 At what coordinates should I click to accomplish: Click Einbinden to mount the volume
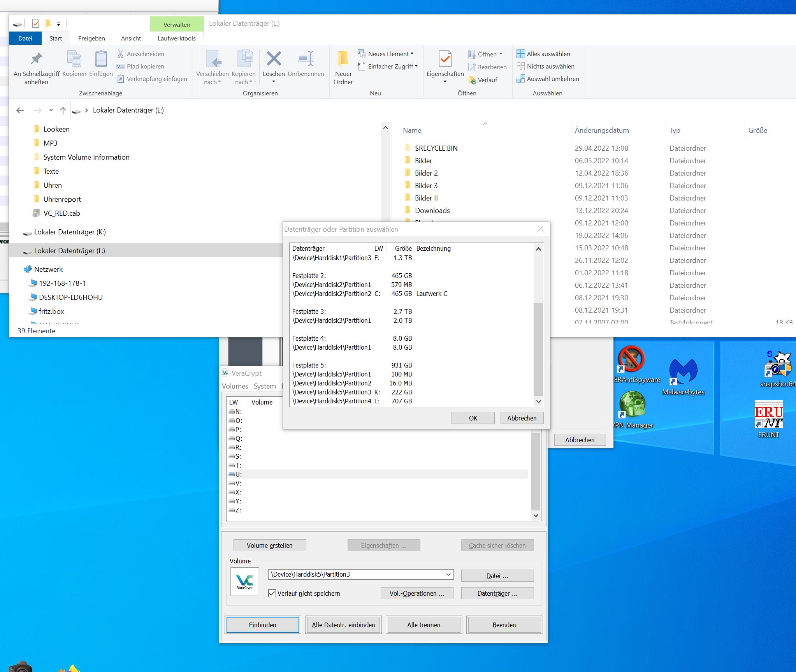coord(263,625)
